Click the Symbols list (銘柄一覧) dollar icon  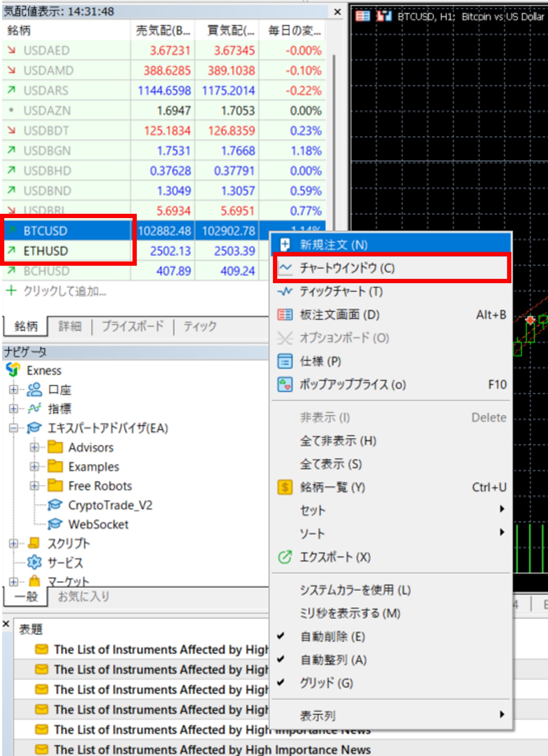coord(285,487)
